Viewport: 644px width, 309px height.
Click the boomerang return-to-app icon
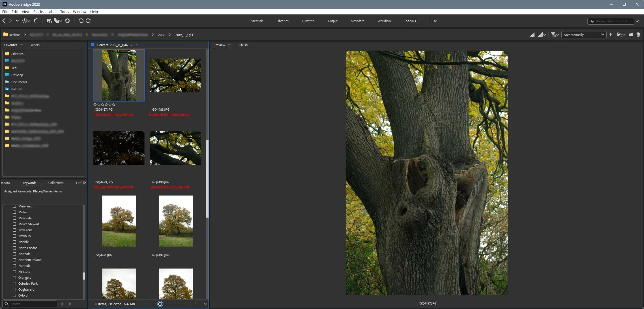[36, 21]
